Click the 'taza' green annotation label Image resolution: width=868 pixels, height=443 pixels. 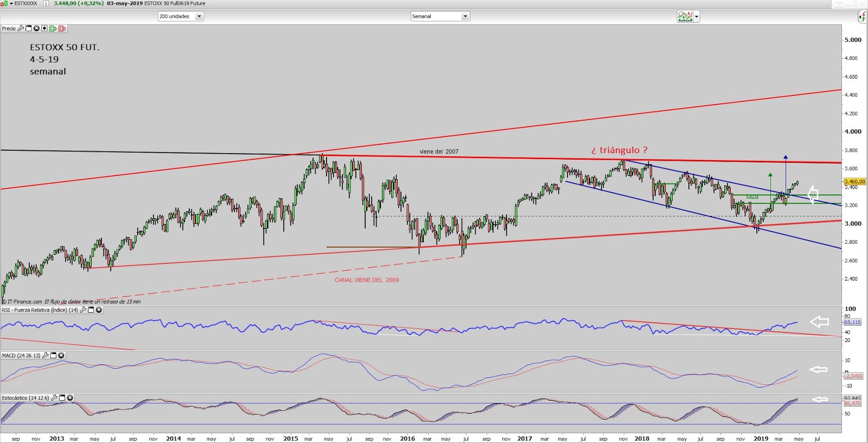click(x=752, y=197)
